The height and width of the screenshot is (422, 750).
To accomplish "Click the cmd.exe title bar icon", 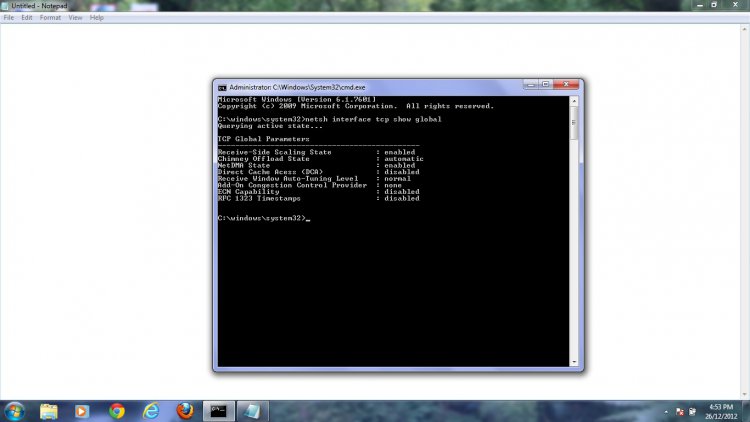I will point(222,88).
